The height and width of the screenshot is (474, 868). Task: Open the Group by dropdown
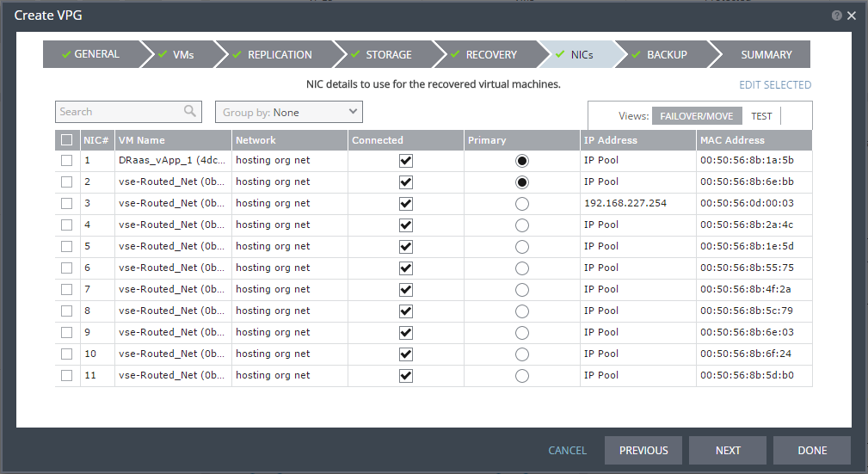[x=289, y=112]
